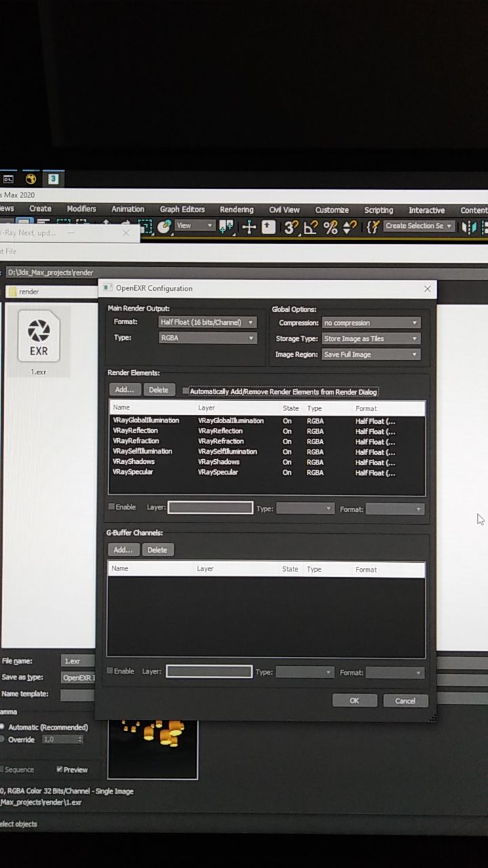Open the Create menu
Image resolution: width=488 pixels, height=868 pixels.
[40, 209]
